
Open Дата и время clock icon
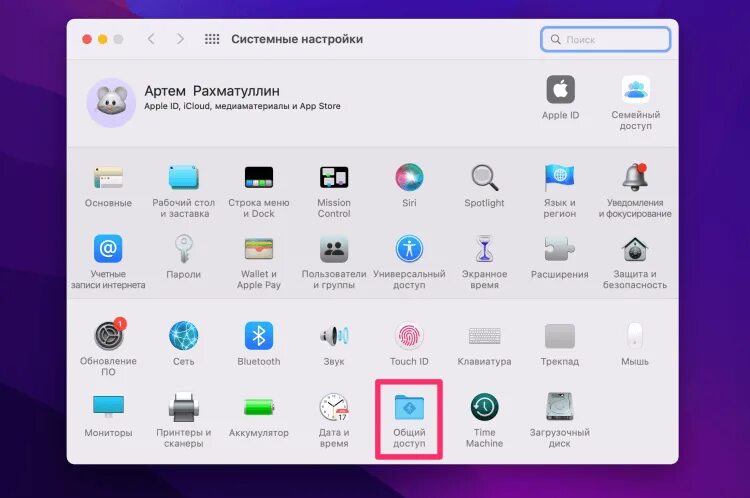(x=334, y=407)
